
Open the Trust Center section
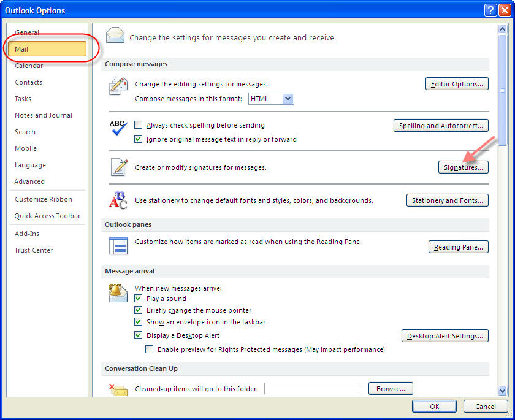[33, 250]
